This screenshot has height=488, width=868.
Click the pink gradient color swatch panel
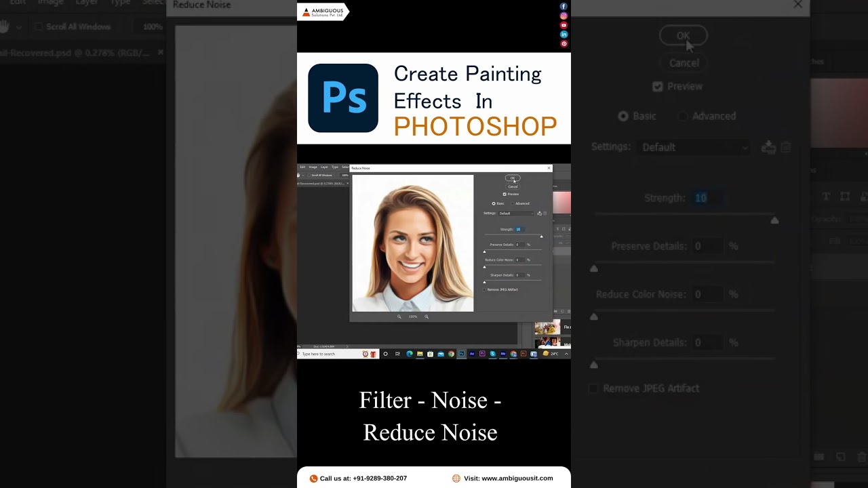(562, 203)
